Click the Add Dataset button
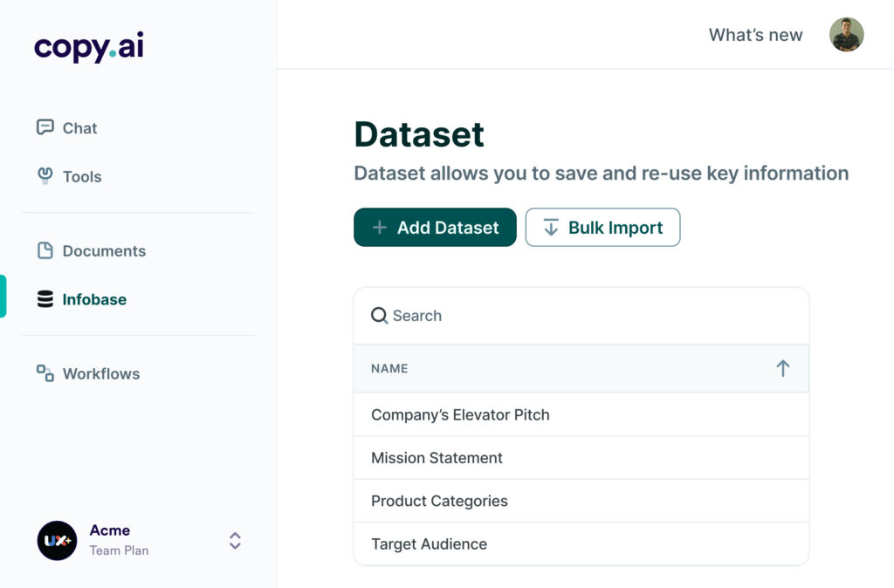 click(x=435, y=227)
